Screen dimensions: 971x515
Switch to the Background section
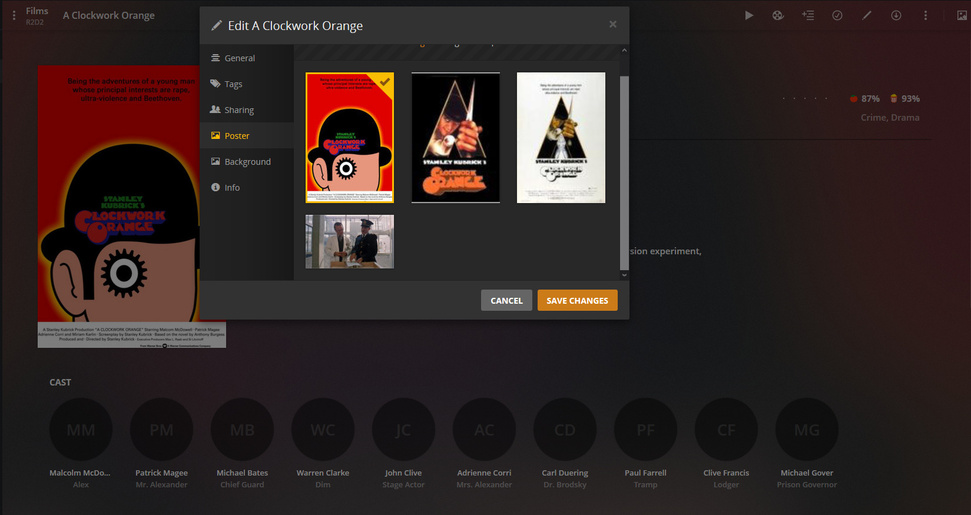coord(246,162)
